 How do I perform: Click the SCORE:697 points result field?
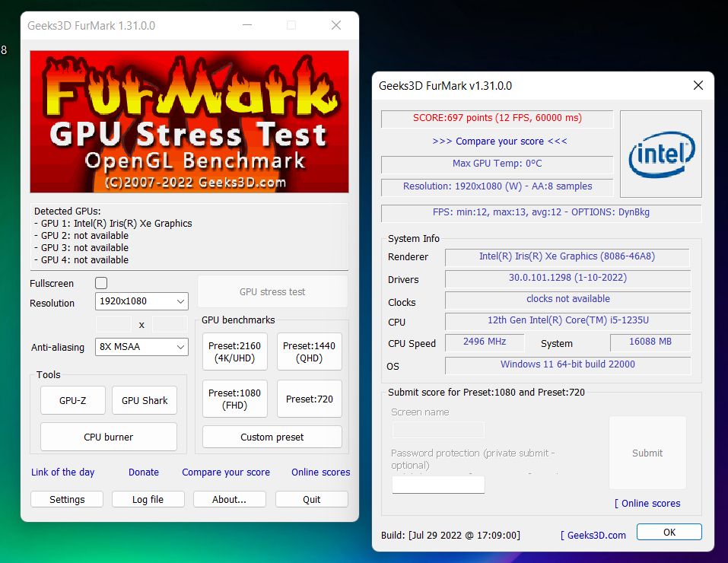(x=498, y=118)
